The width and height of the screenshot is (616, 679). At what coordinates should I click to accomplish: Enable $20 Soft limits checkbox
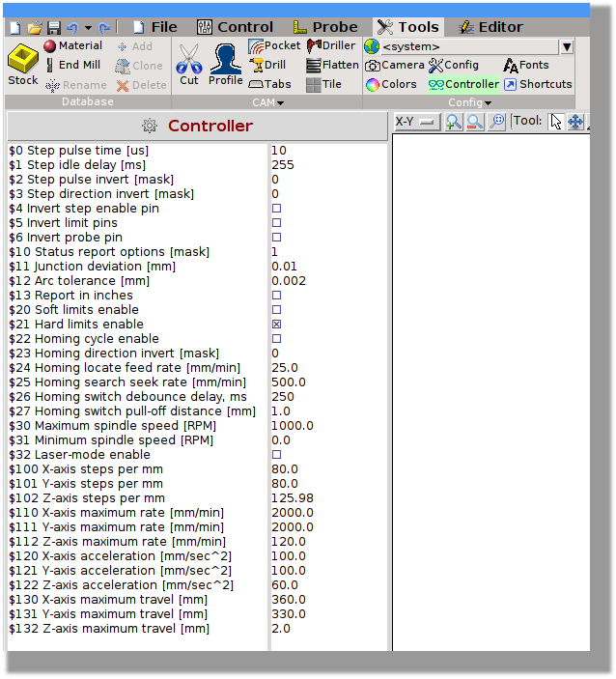point(276,310)
